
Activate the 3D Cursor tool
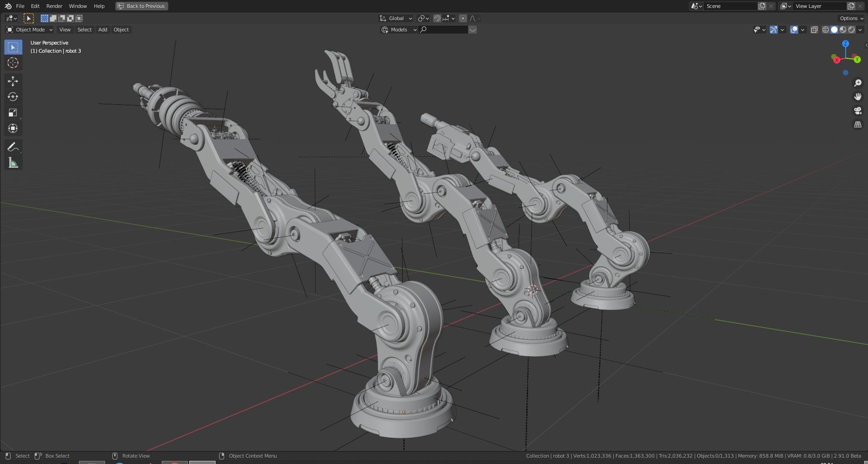13,63
